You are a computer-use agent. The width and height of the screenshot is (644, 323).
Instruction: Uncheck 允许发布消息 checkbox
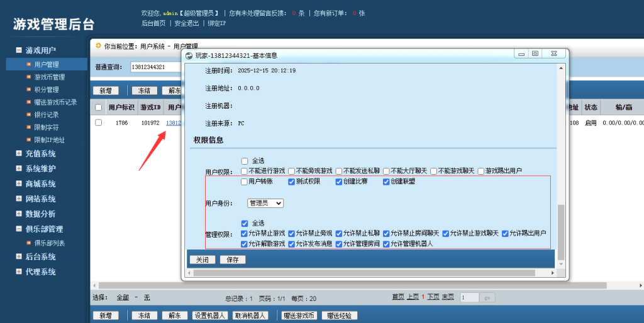click(292, 244)
